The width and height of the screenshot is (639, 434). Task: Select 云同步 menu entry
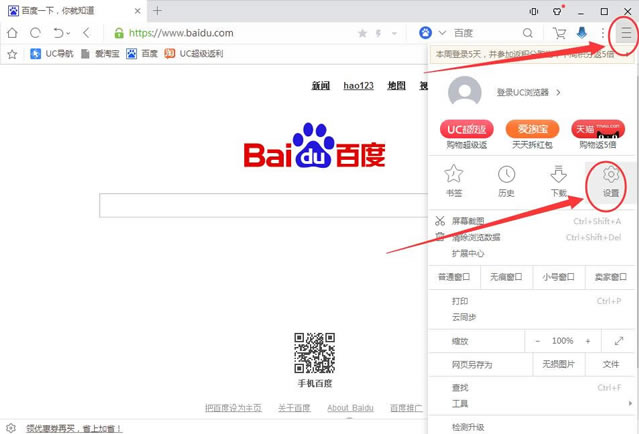click(464, 317)
